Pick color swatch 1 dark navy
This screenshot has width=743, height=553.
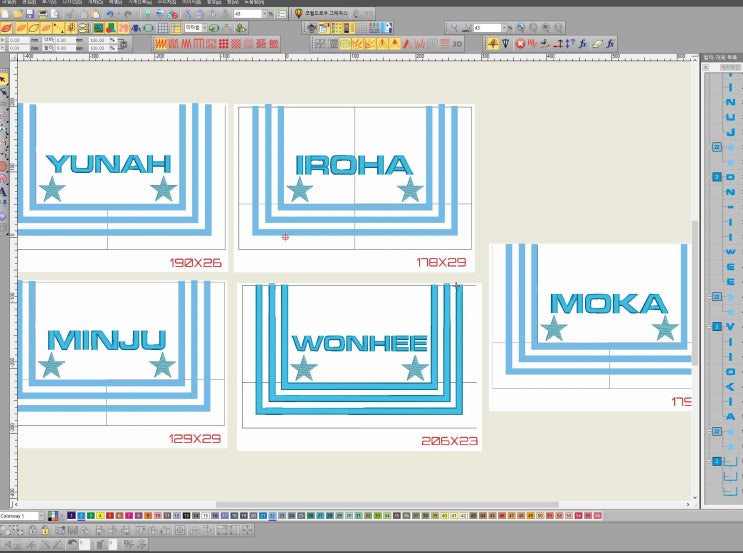coord(72,516)
